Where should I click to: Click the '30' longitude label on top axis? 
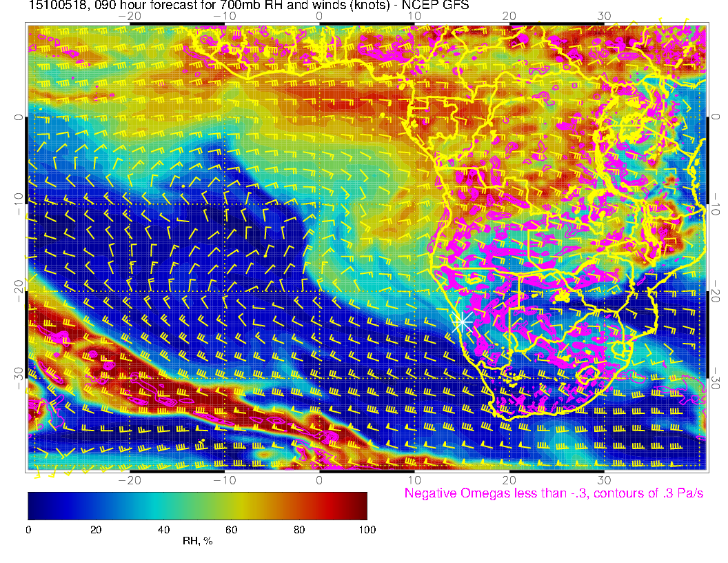(x=604, y=17)
